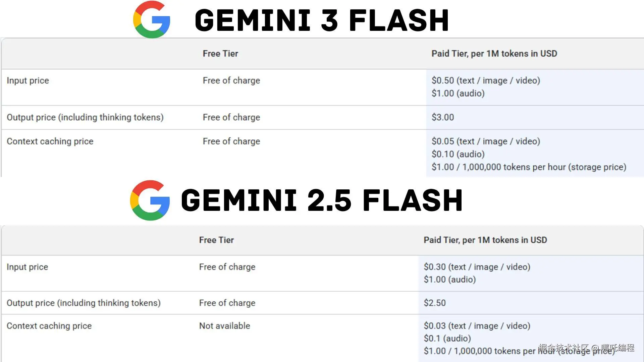Click the Google logo beside Gemini 3 Flash

click(152, 19)
